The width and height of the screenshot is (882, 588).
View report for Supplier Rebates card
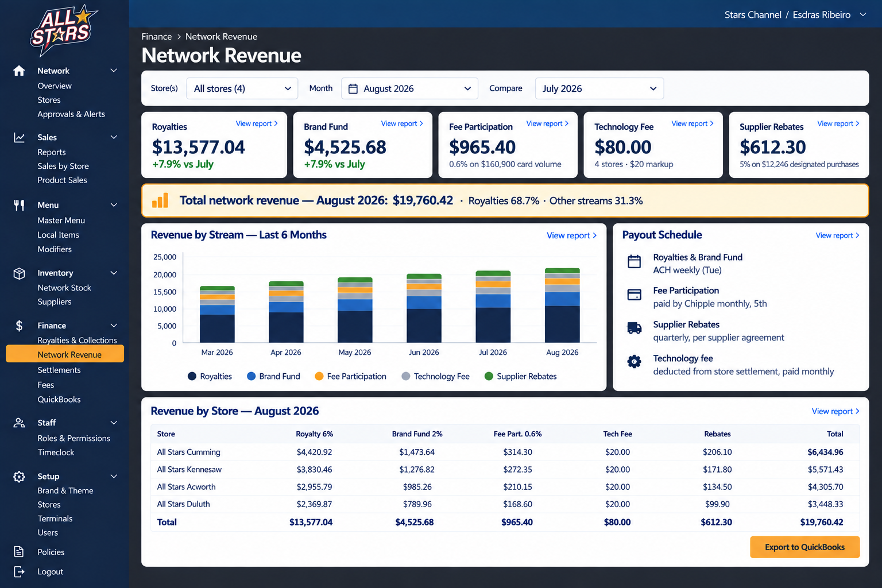coord(838,123)
